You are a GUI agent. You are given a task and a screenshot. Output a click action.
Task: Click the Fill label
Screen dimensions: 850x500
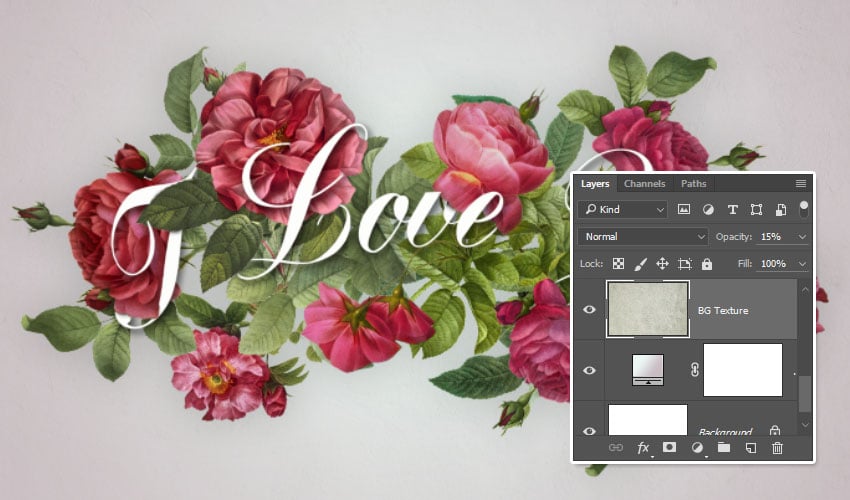pyautogui.click(x=744, y=264)
